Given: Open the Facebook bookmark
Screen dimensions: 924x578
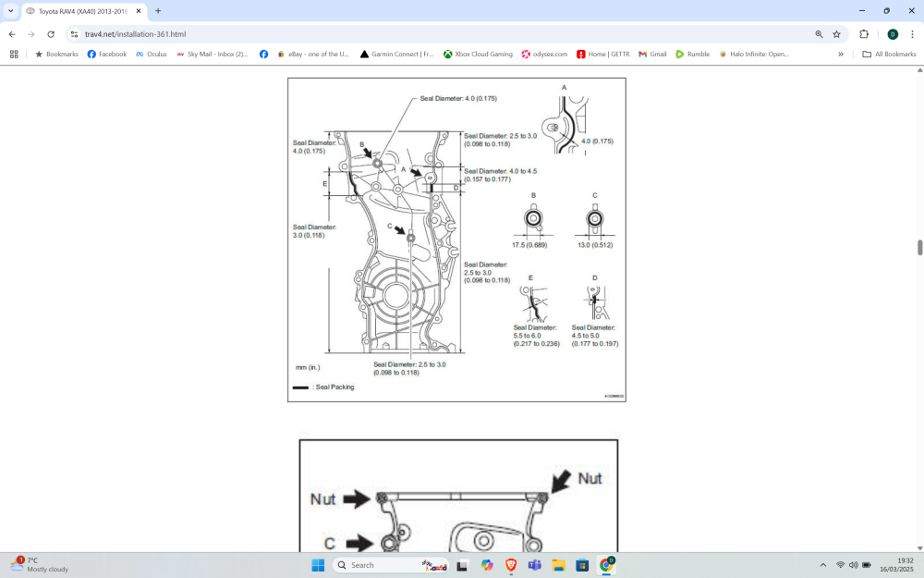Looking at the screenshot, I should pos(106,54).
